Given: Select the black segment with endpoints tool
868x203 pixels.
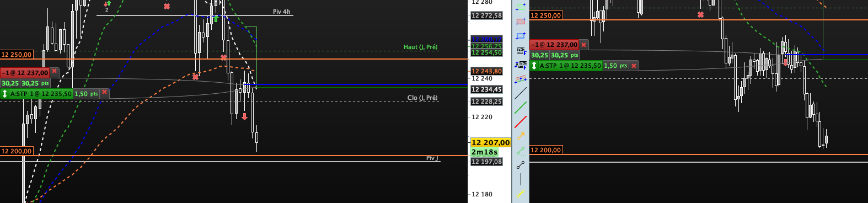Looking at the screenshot, I should click(520, 165).
